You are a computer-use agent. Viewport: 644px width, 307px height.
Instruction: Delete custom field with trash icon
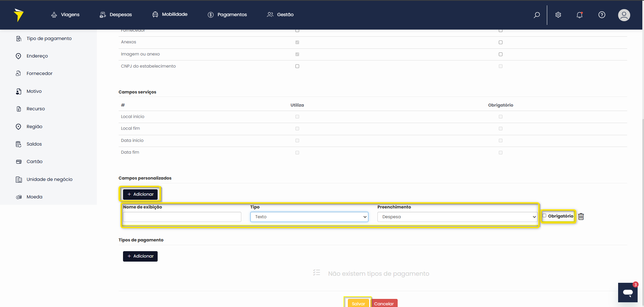[581, 217]
